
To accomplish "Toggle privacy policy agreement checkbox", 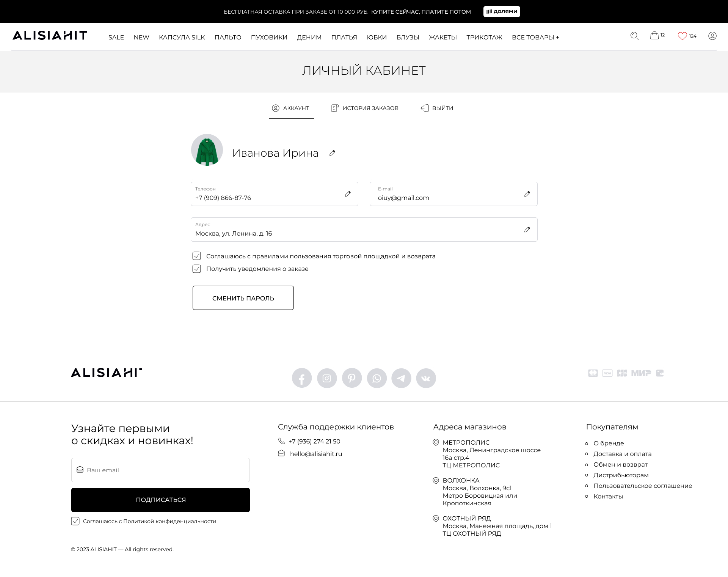I will (75, 521).
